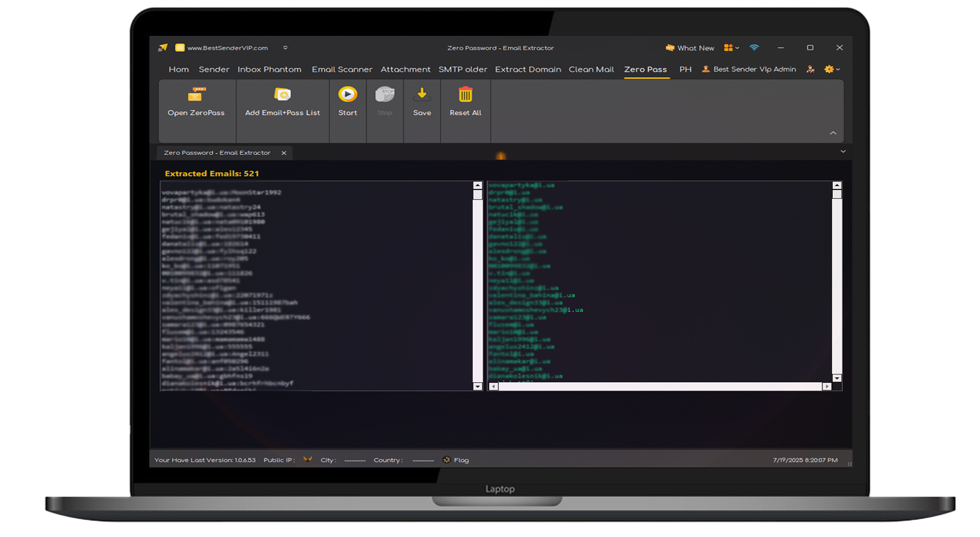Click the right list scroll-left arrow
The image size is (980, 537).
[x=493, y=387]
